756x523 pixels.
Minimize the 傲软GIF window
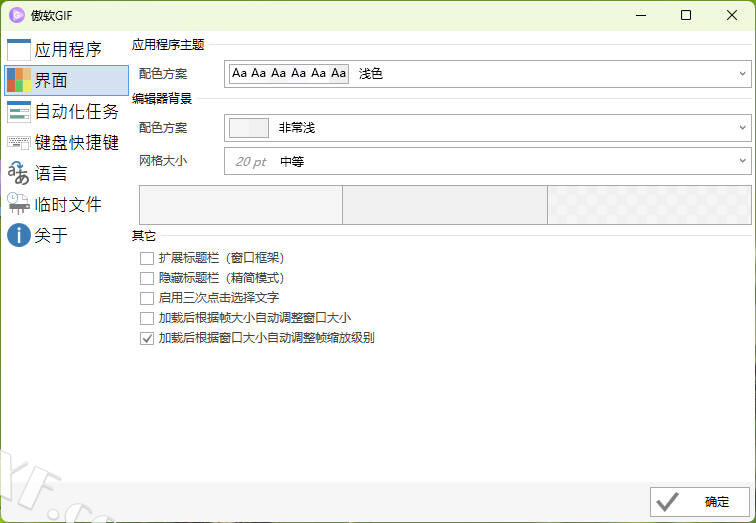coord(641,15)
